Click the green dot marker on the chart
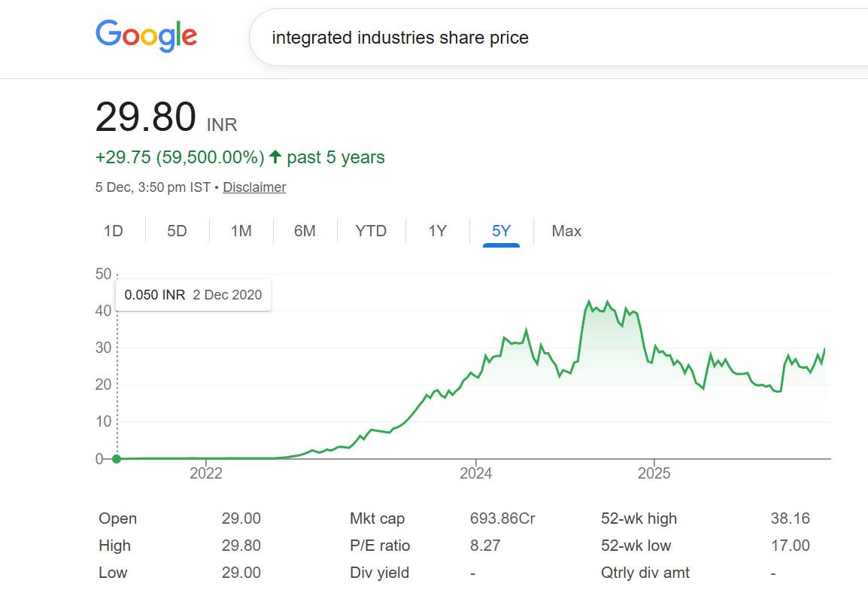868x605 pixels. coord(117,458)
